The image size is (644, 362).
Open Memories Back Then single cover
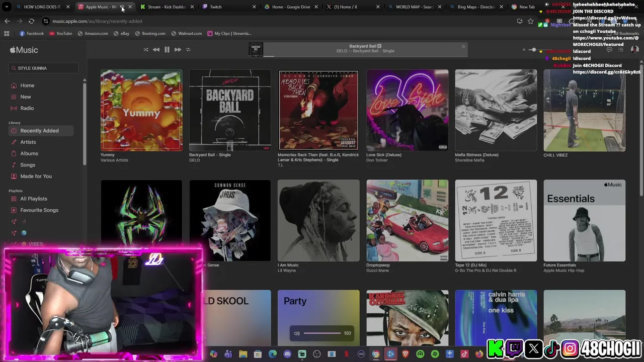318,110
